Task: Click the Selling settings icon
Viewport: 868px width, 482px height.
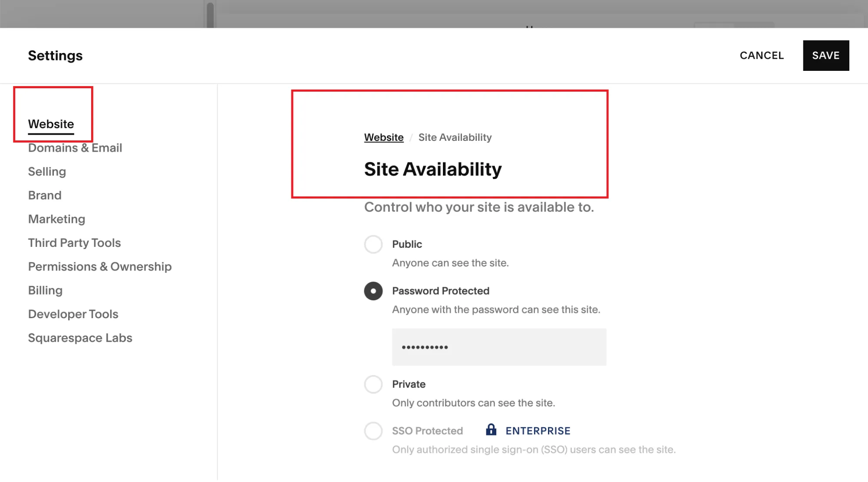Action: point(47,172)
